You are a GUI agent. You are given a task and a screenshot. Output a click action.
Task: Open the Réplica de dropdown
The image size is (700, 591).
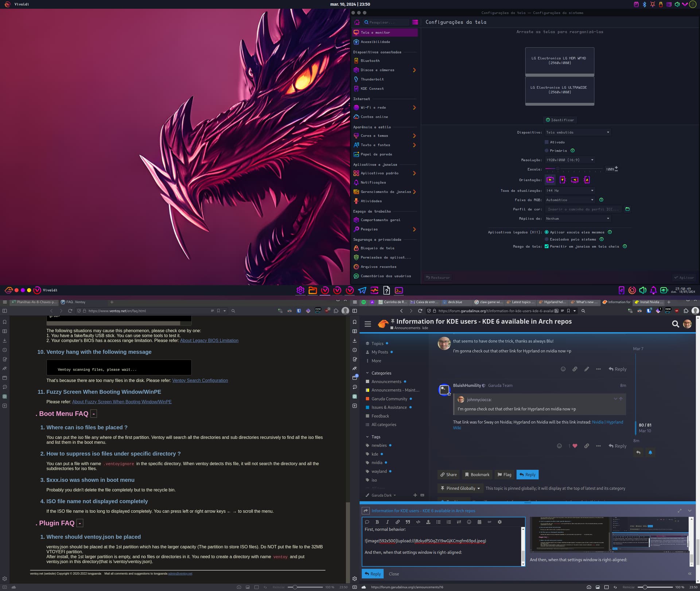pos(578,219)
